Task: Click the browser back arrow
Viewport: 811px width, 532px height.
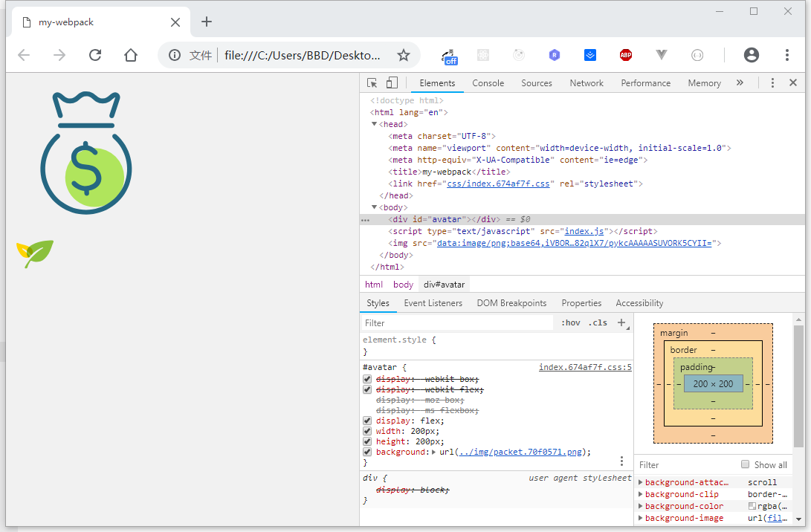Action: 24,55
